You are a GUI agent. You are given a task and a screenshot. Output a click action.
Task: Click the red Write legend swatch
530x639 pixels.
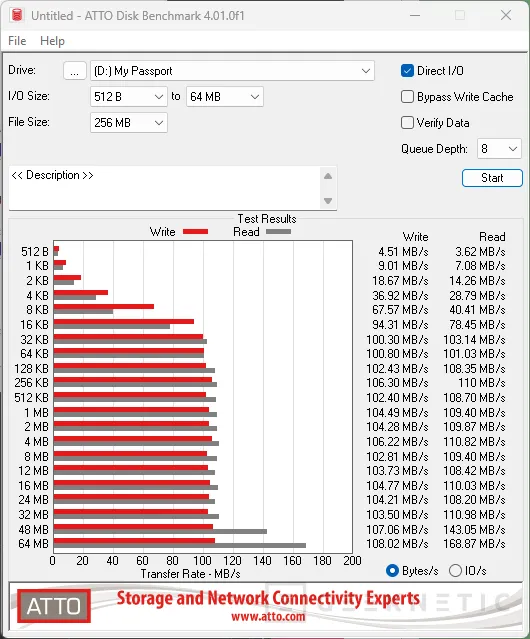click(x=196, y=231)
